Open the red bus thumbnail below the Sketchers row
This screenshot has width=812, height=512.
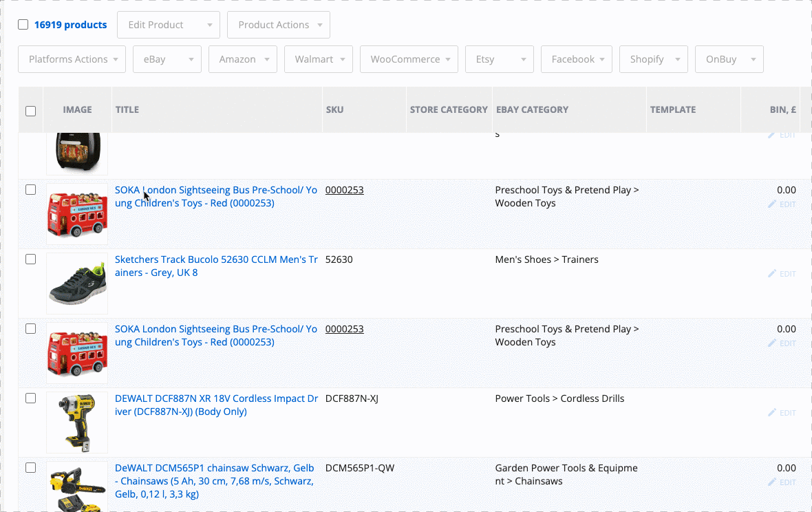[77, 353]
